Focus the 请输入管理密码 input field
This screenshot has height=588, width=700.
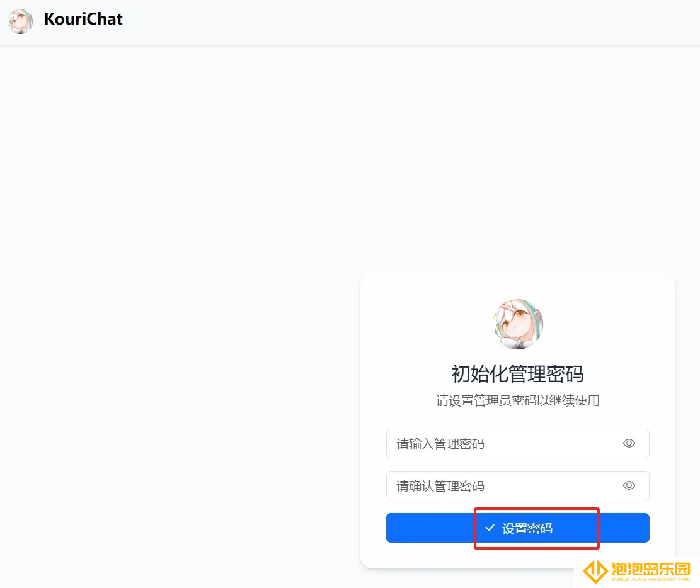click(518, 443)
